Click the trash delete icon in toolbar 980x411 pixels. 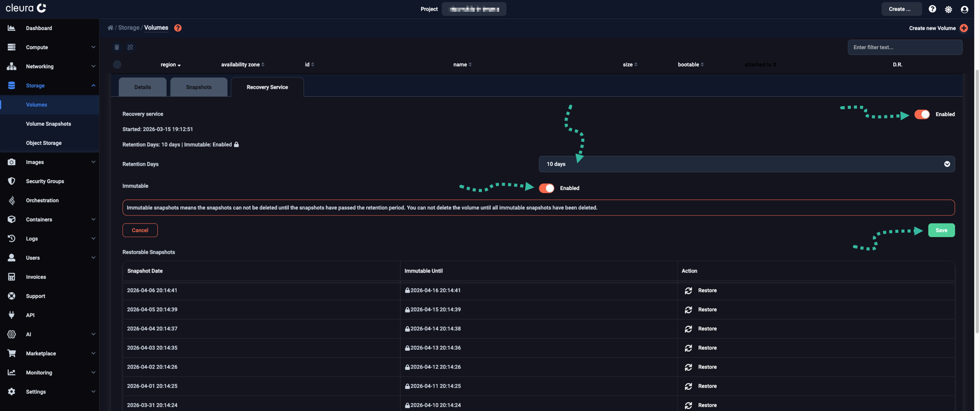point(117,47)
